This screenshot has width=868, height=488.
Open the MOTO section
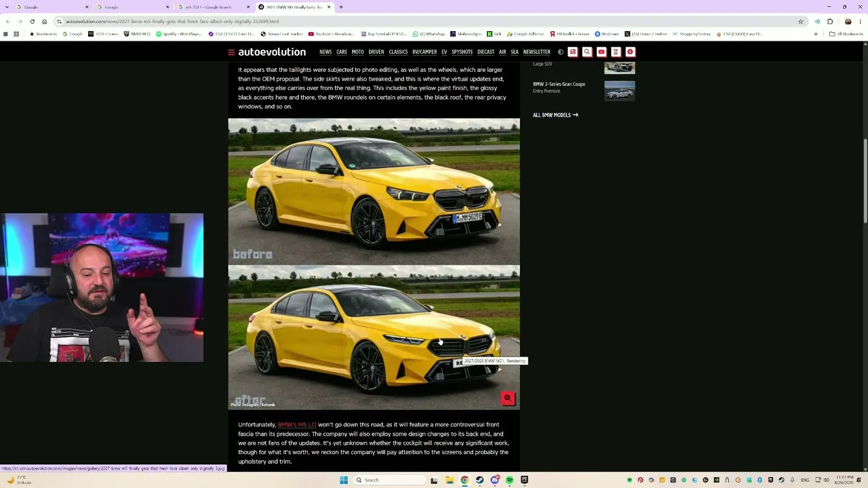click(357, 52)
